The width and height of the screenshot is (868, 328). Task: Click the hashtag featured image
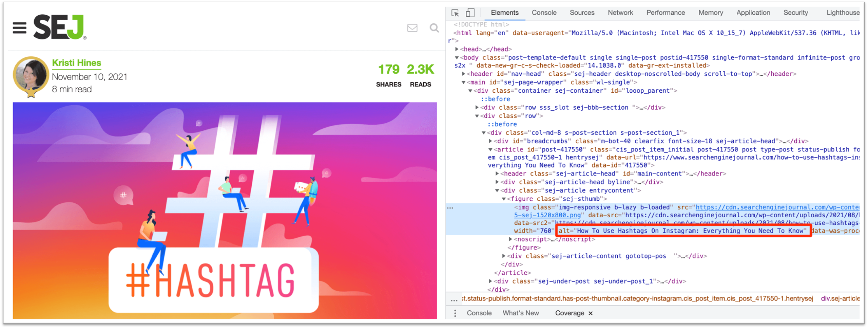click(225, 210)
